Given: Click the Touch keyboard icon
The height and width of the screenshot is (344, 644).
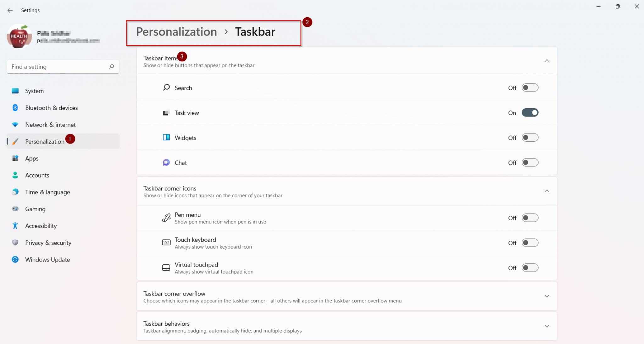Looking at the screenshot, I should tap(166, 243).
